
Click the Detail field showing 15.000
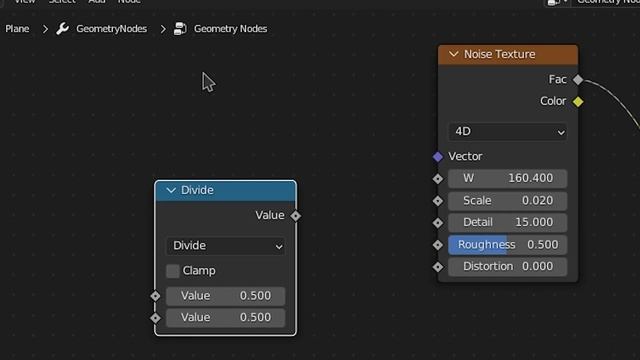[x=507, y=222]
